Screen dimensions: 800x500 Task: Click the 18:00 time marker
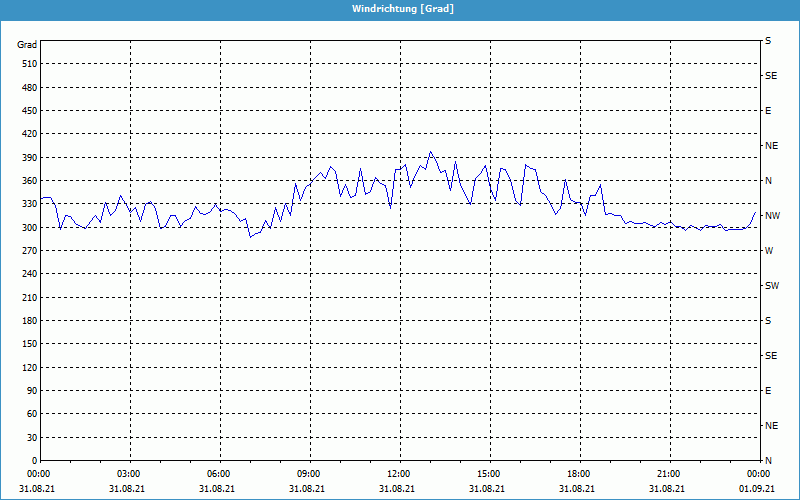[x=579, y=474]
